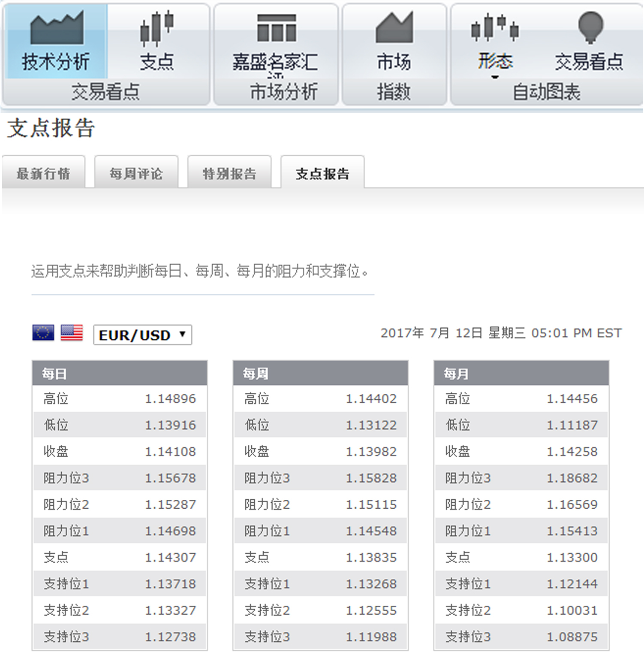Click the 支点 candlestick icon
The image size is (644, 652).
[x=157, y=28]
